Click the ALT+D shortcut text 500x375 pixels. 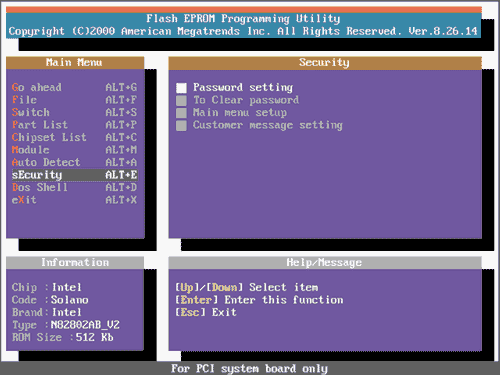point(121,187)
